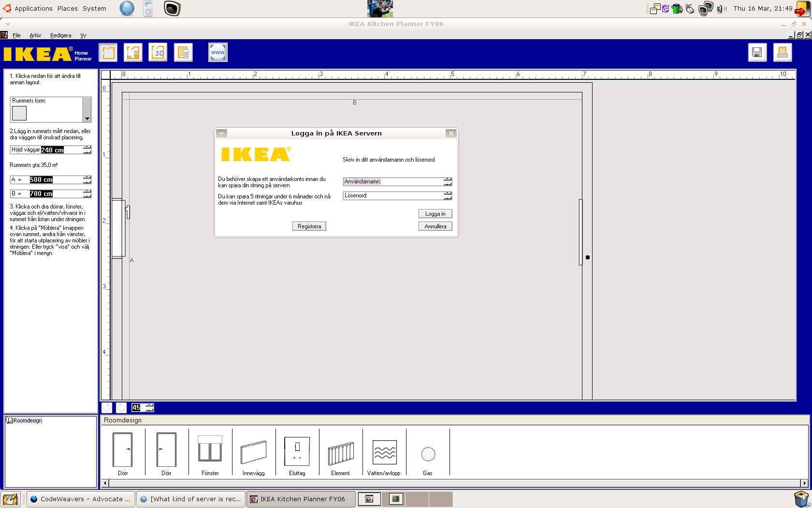Click scroll left arrow of item list
The image size is (812, 508).
(x=105, y=483)
